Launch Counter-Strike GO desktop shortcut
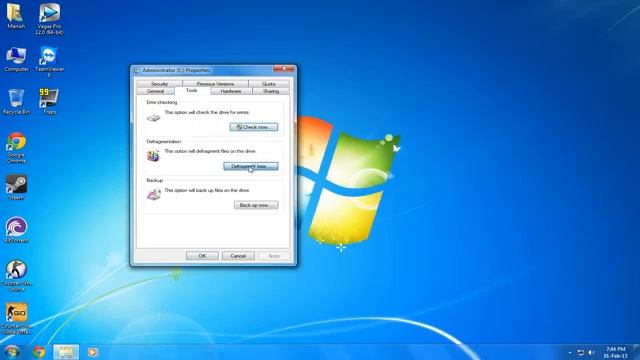 (x=16, y=319)
